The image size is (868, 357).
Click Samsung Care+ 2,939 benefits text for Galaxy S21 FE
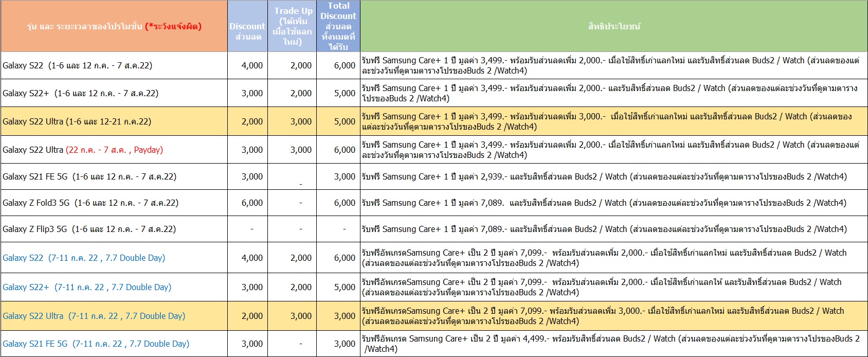tap(604, 176)
